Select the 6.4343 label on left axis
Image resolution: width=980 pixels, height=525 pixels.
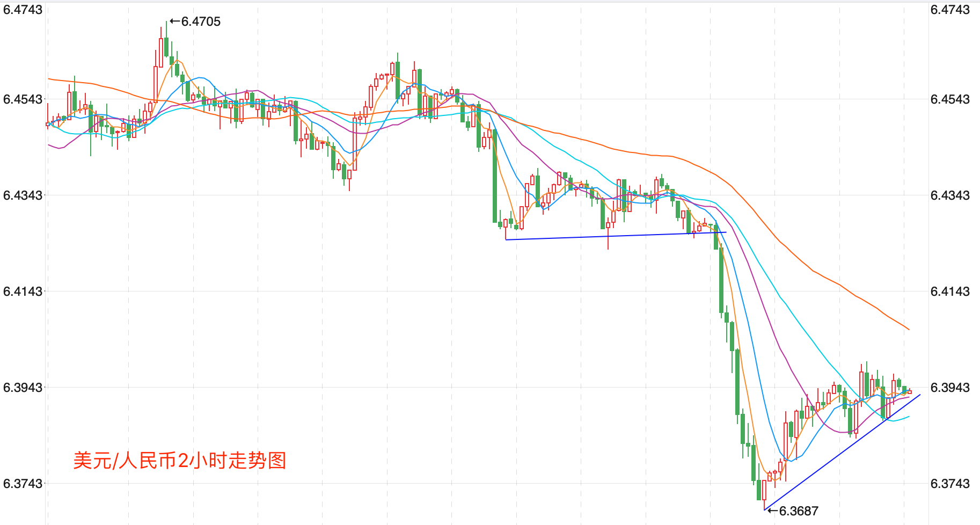[23, 195]
